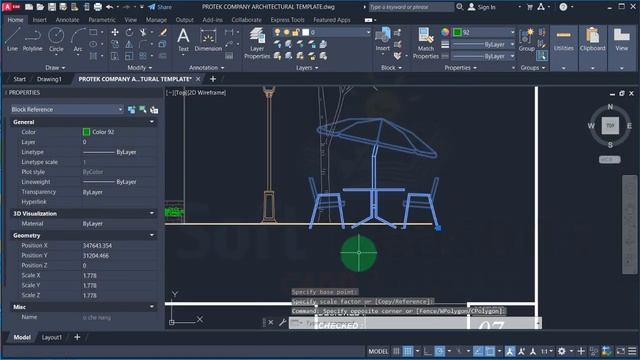Click green color swatch in ribbon Properties panel
The image size is (640, 360).
click(457, 32)
